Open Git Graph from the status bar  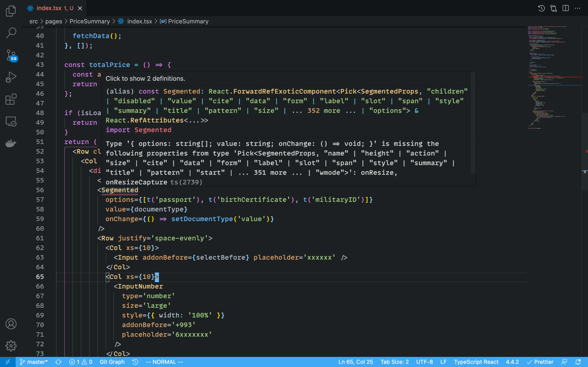(112, 362)
